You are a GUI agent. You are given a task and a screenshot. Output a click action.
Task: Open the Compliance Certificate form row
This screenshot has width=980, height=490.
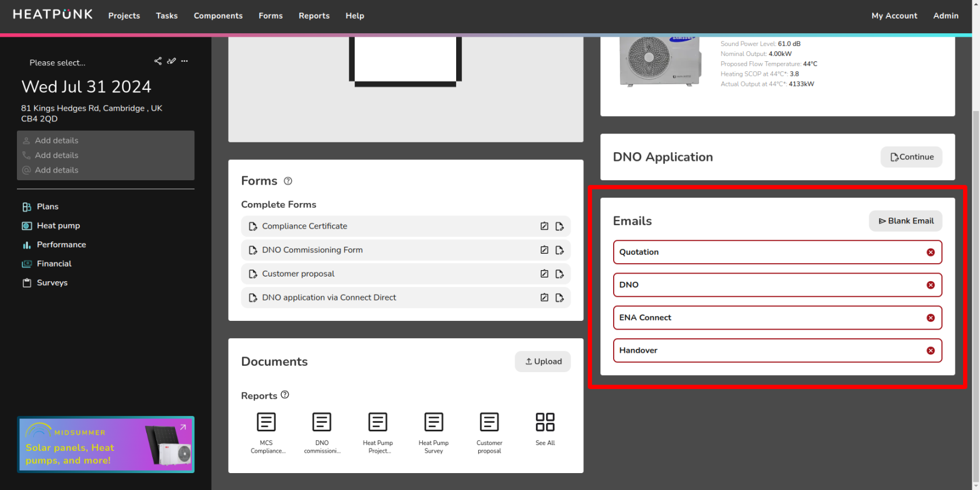pos(405,226)
